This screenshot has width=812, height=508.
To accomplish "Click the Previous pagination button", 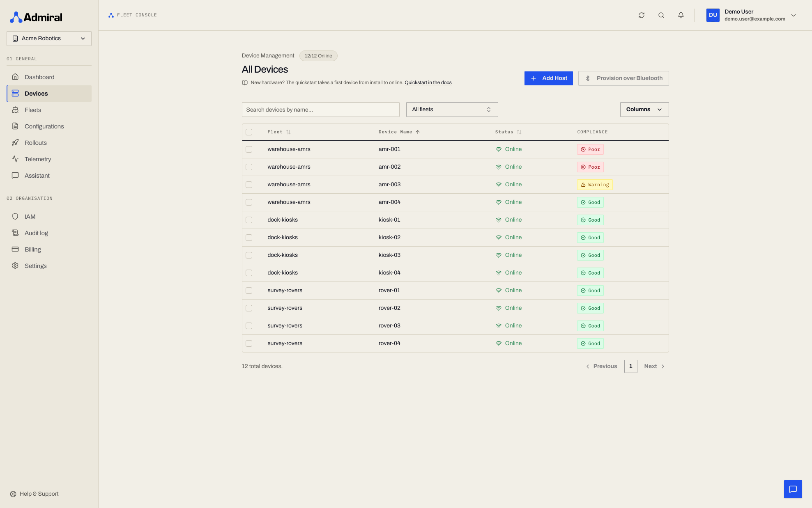I will pos(601,366).
